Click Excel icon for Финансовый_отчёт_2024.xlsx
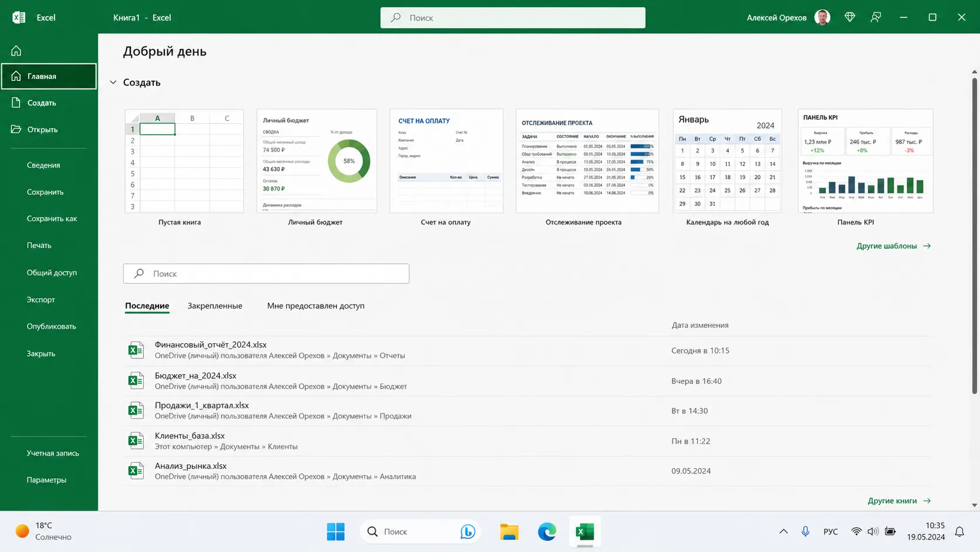 (136, 350)
